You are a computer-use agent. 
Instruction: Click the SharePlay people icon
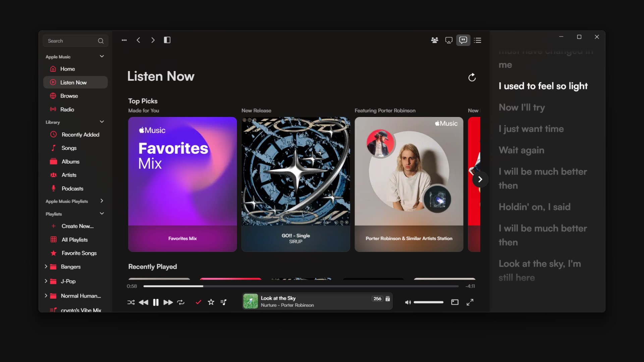[435, 40]
